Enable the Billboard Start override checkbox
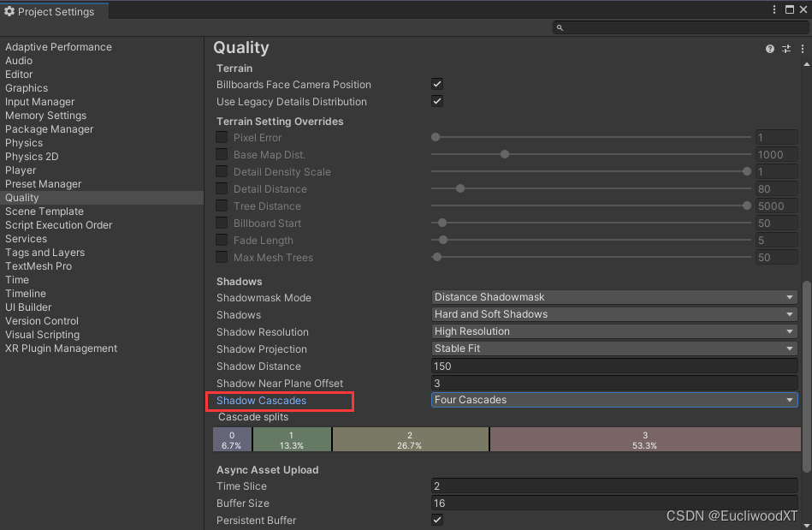Image resolution: width=812 pixels, height=530 pixels. coord(222,223)
